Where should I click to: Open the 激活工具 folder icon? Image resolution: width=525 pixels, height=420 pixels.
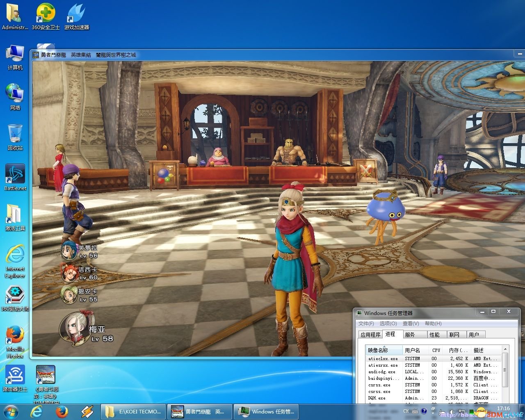coord(15,218)
